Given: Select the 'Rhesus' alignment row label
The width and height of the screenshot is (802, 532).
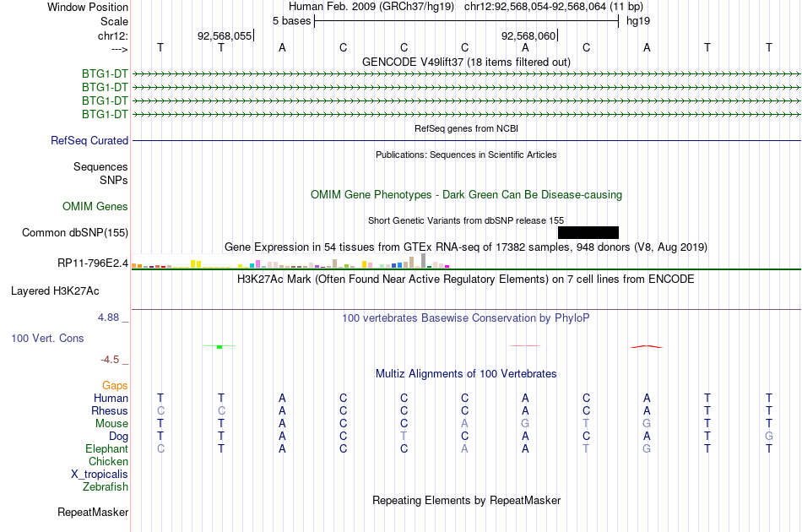Looking at the screenshot, I should [110, 410].
